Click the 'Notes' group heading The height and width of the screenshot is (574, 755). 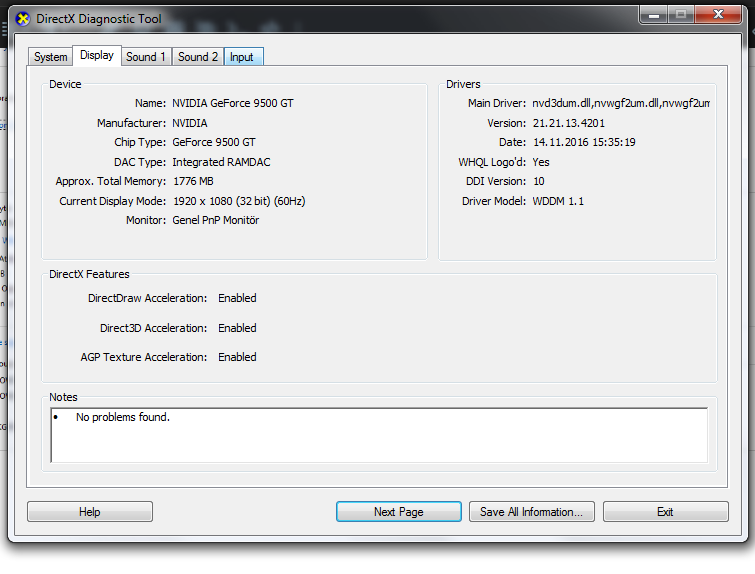[x=64, y=397]
